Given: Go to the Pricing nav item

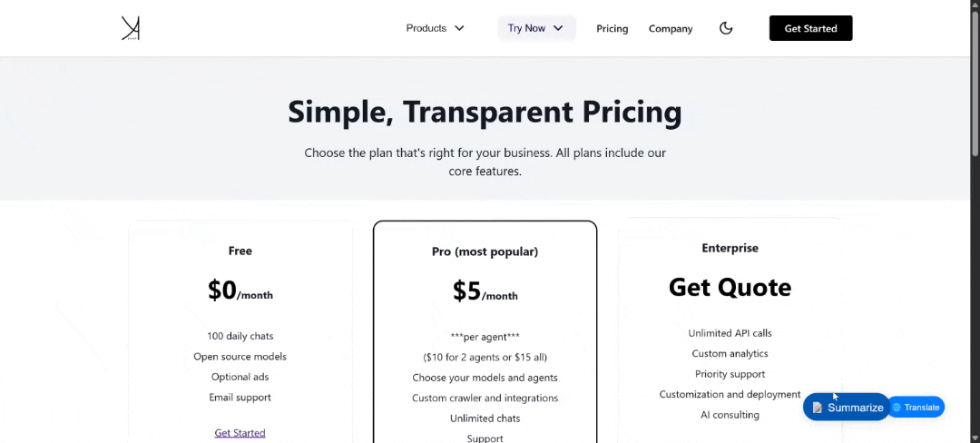Looking at the screenshot, I should pos(612,29).
